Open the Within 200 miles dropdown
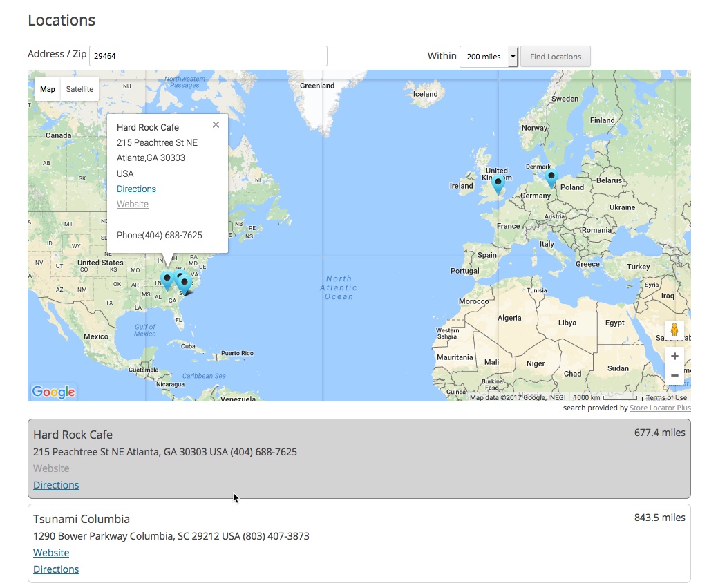Screen dimensions: 718x588 click(x=489, y=57)
